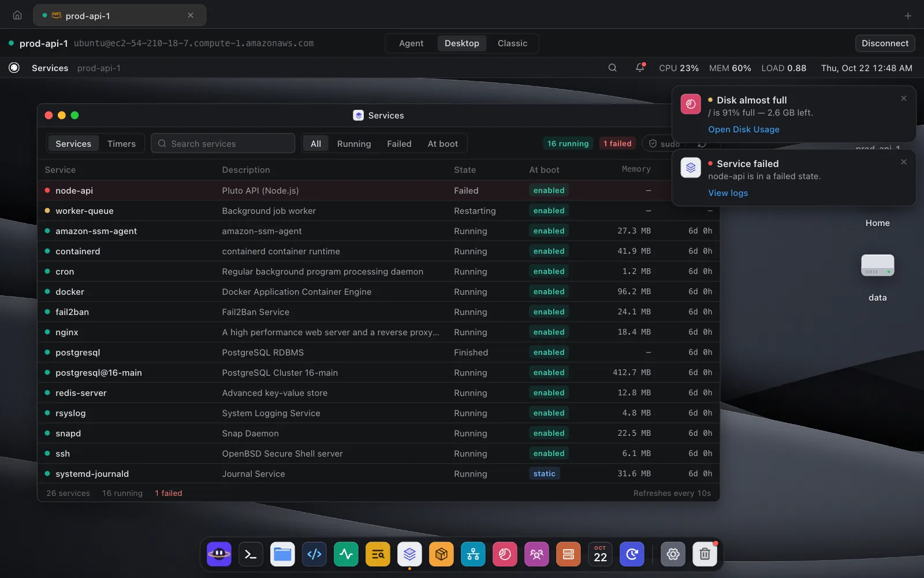Image resolution: width=924 pixels, height=578 pixels.
Task: Select the Timers tab
Action: [121, 144]
